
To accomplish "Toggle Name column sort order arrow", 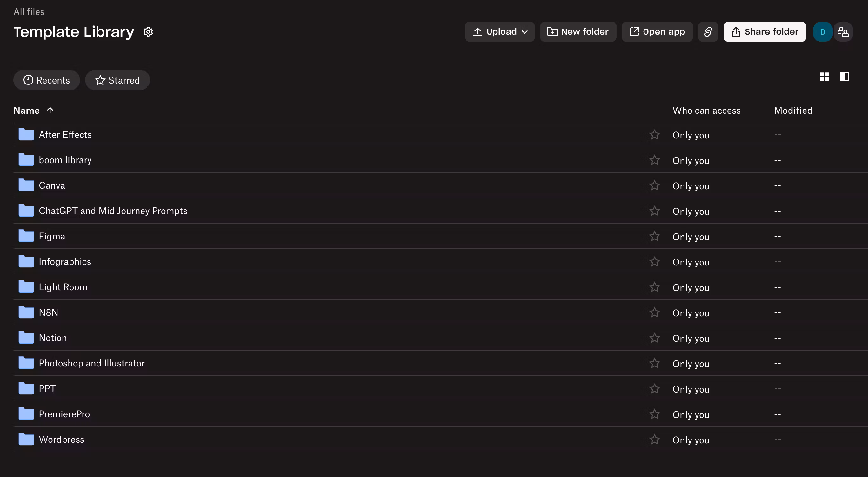I will tap(50, 110).
